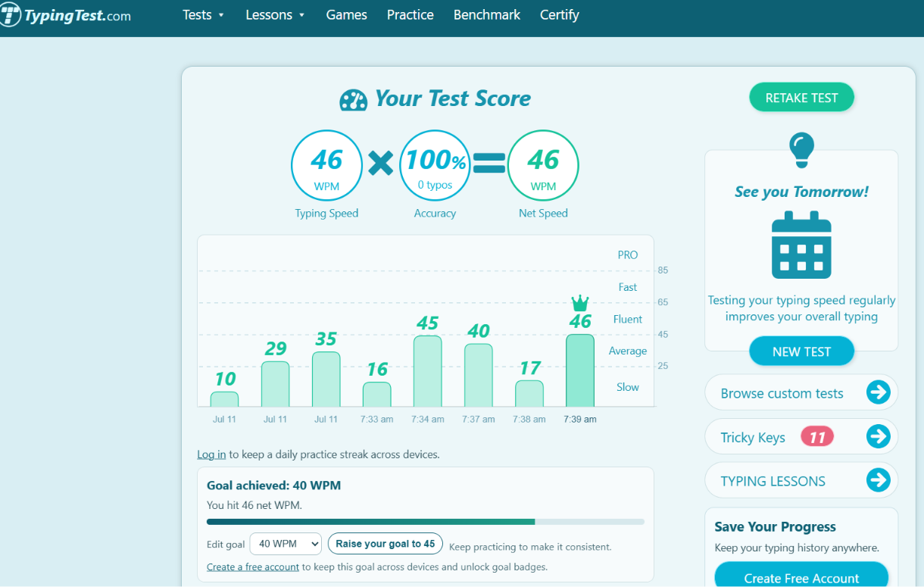Image resolution: width=924 pixels, height=587 pixels.
Task: Click the calendar icon under See you Tomorrow
Action: pyautogui.click(x=801, y=245)
